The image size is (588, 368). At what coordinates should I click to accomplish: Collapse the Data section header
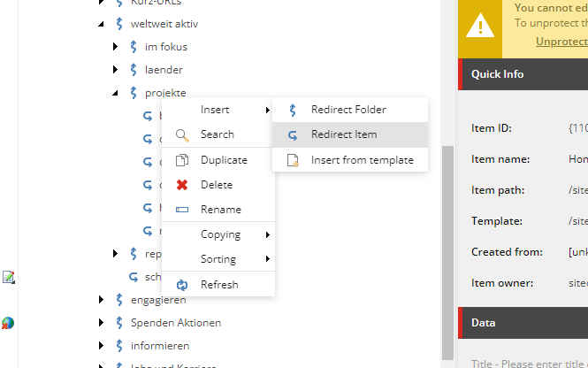pyautogui.click(x=523, y=323)
